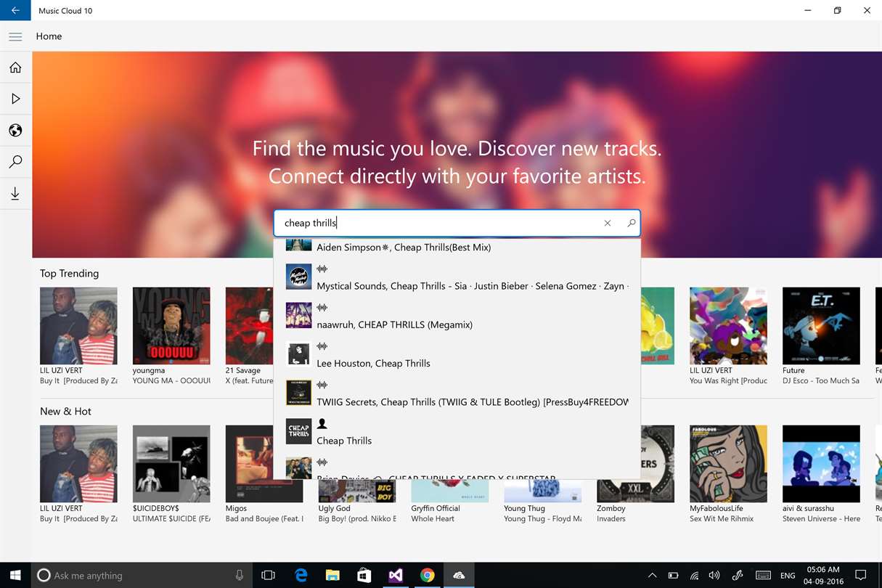This screenshot has width=882, height=588.
Task: Click Ugly God Big Boy track title
Action: tap(357, 518)
